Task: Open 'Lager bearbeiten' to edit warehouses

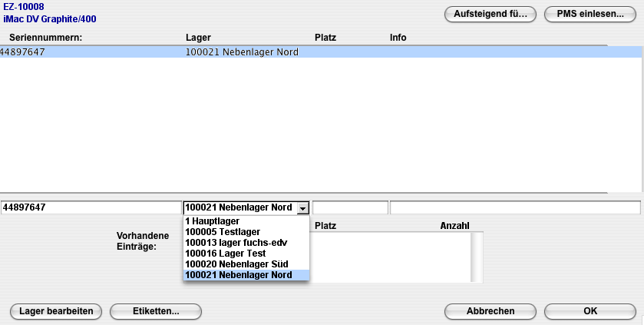Action: pos(56,311)
